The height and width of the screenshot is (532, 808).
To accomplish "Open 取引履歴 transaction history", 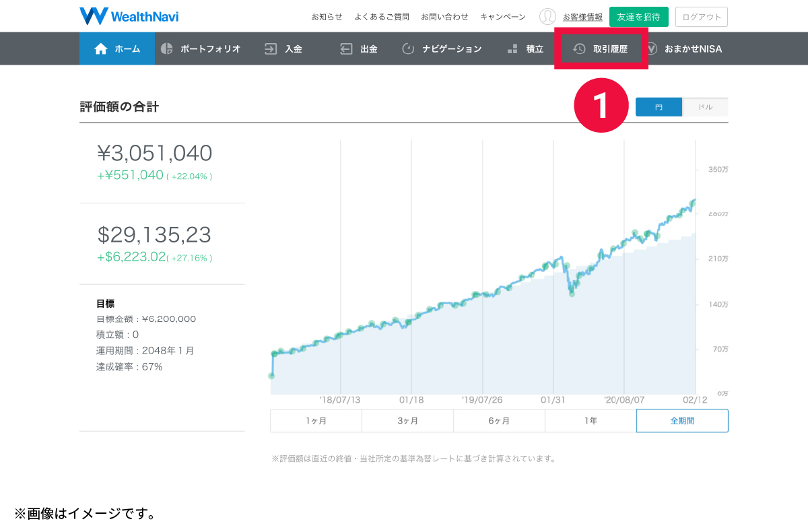I will tap(601, 48).
